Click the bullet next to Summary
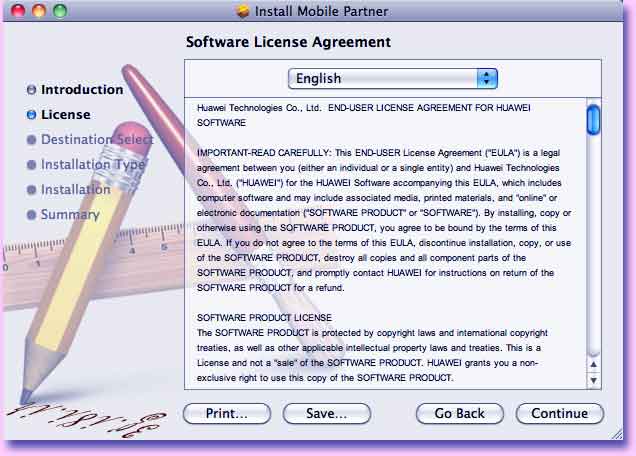The width and height of the screenshot is (636, 456). point(31,215)
